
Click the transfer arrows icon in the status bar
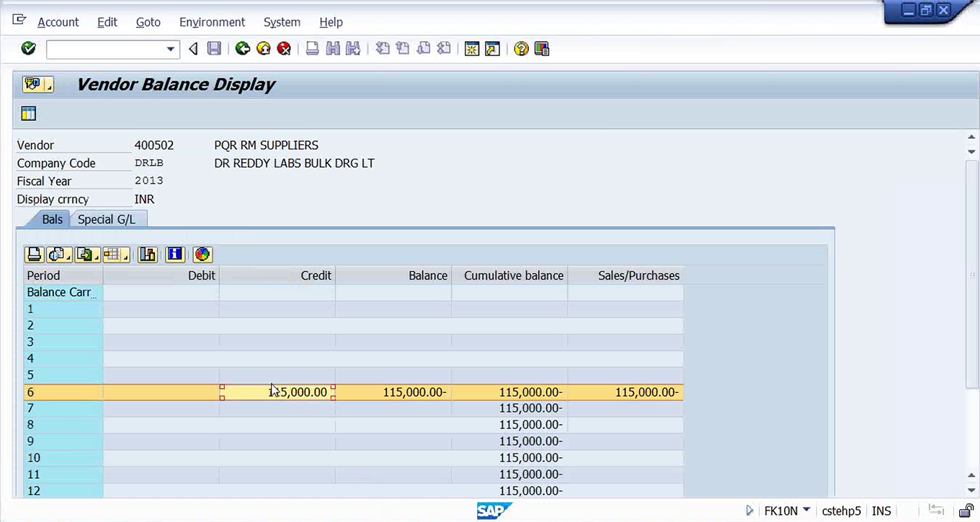click(937, 510)
